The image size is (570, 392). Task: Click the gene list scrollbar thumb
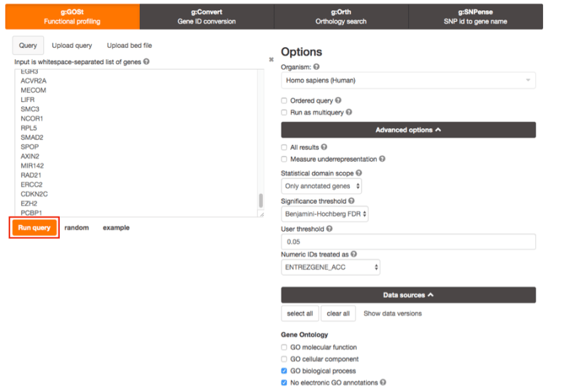click(261, 200)
